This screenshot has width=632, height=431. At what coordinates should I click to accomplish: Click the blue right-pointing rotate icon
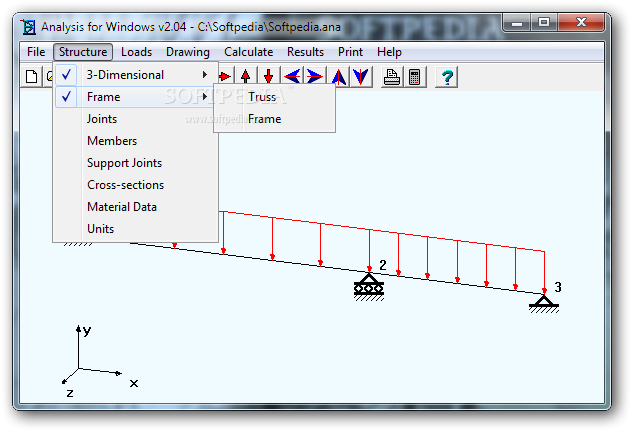tap(314, 76)
